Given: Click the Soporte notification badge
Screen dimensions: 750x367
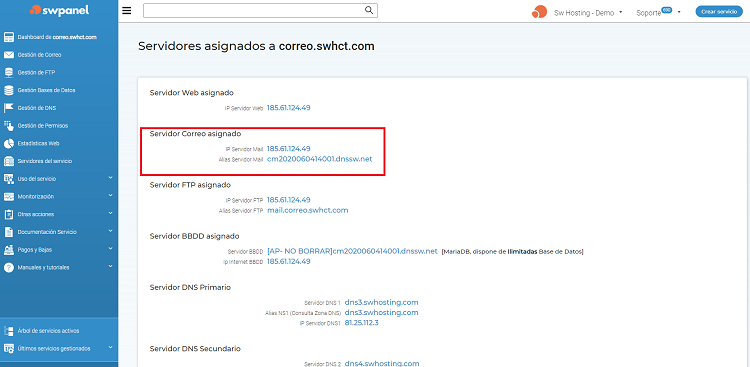Looking at the screenshot, I should (666, 10).
